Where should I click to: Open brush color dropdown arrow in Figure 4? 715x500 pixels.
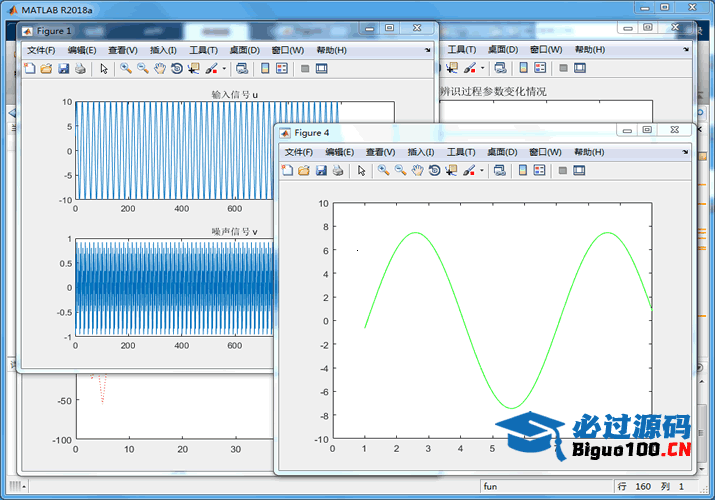482,170
